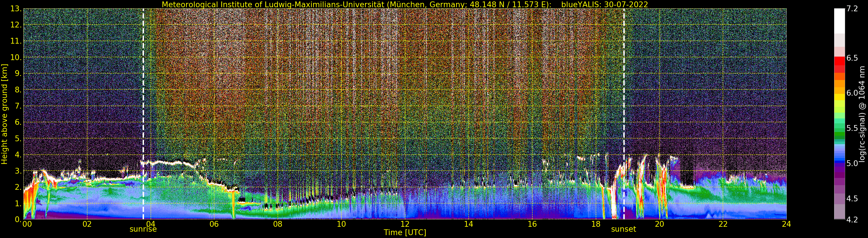Click the 04 tick on the time axis

(x=151, y=224)
